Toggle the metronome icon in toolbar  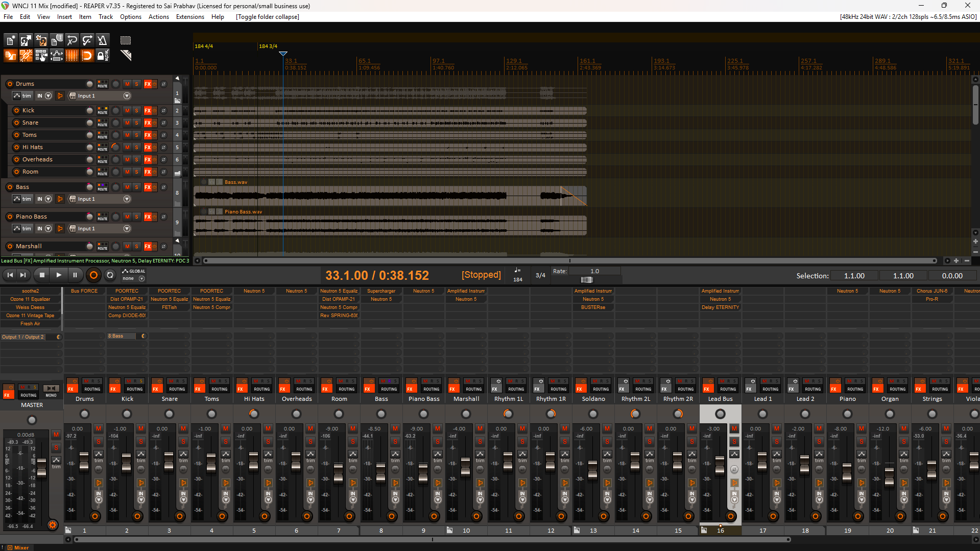pyautogui.click(x=103, y=40)
